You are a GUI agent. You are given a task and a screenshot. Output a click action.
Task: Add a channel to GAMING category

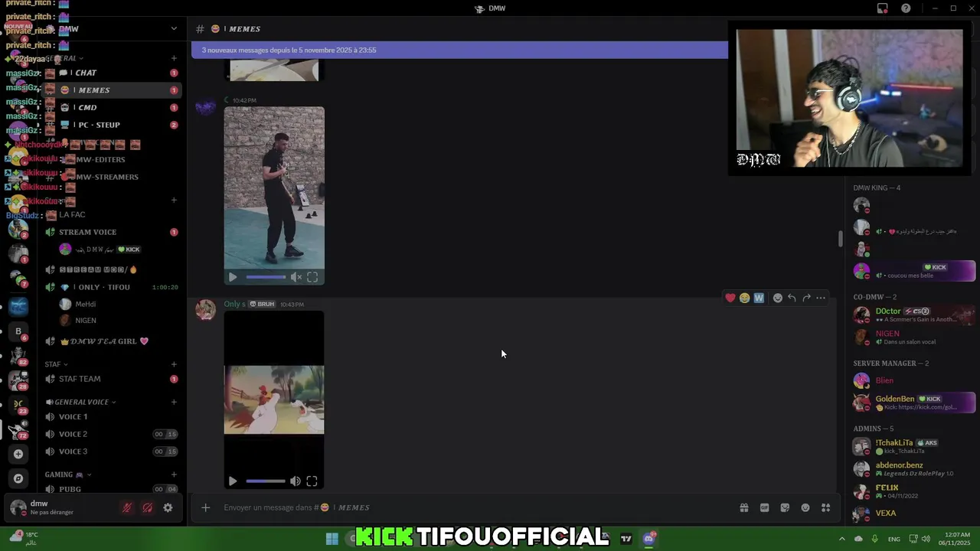click(174, 474)
